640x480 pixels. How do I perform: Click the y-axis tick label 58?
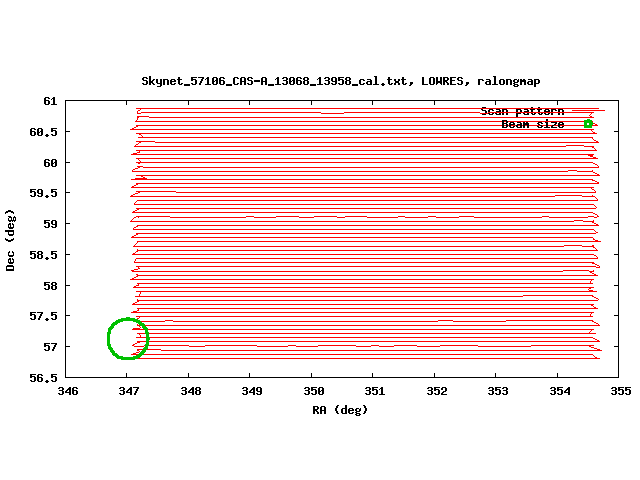coord(50,286)
